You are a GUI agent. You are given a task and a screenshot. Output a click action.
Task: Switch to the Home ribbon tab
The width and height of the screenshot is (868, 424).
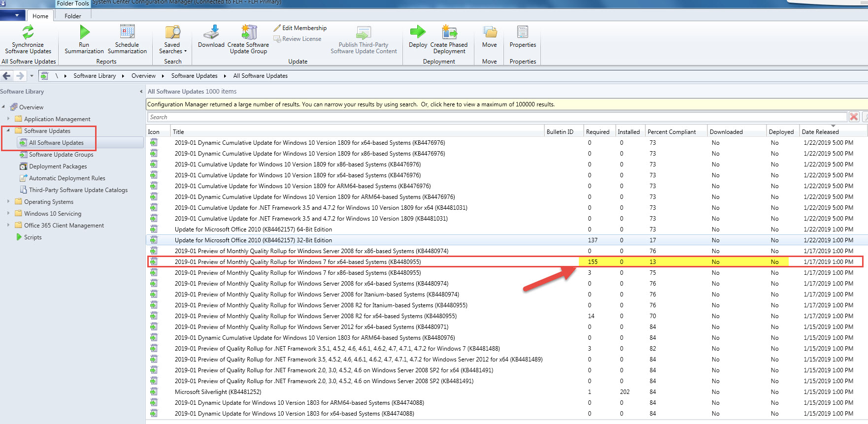[40, 16]
